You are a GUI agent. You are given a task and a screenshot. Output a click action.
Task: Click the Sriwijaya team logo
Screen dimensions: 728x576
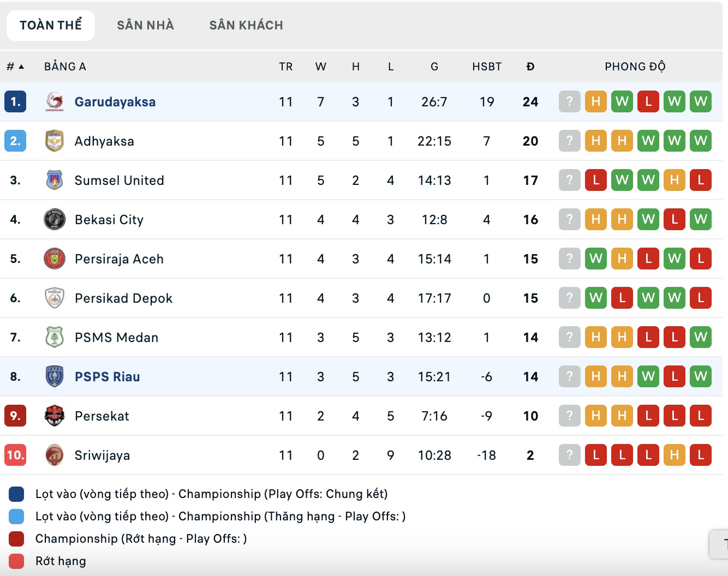coord(54,455)
